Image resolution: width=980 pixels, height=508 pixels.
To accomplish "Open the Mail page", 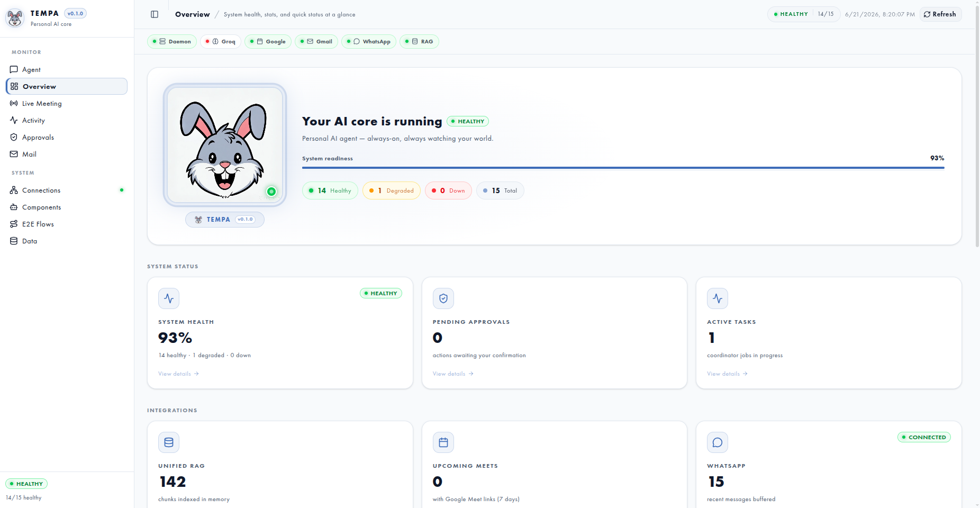I will (67, 154).
